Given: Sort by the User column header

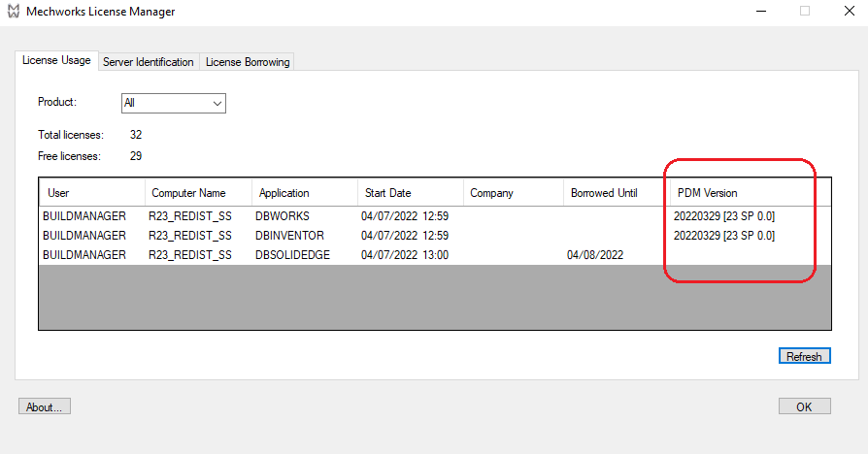Looking at the screenshot, I should [92, 192].
